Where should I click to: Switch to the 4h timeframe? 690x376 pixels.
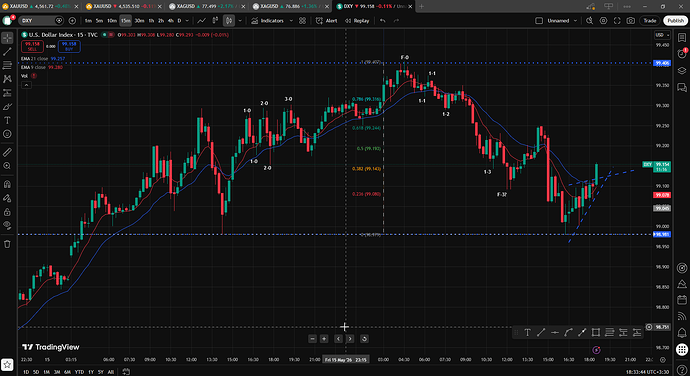(x=170, y=21)
